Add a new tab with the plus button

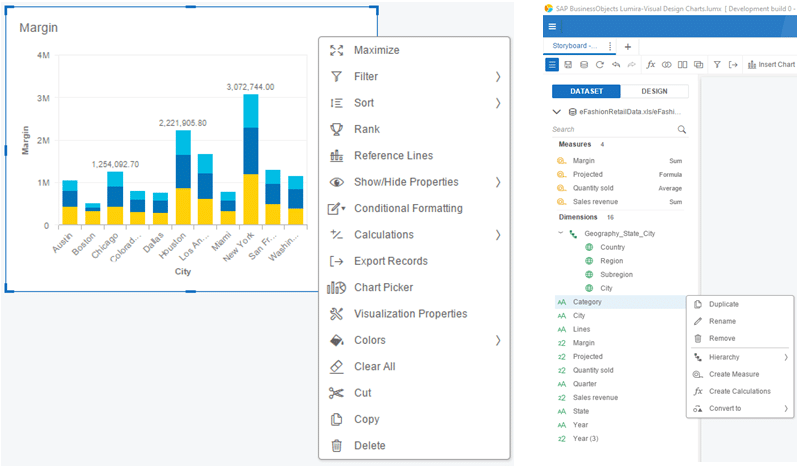[x=628, y=46]
